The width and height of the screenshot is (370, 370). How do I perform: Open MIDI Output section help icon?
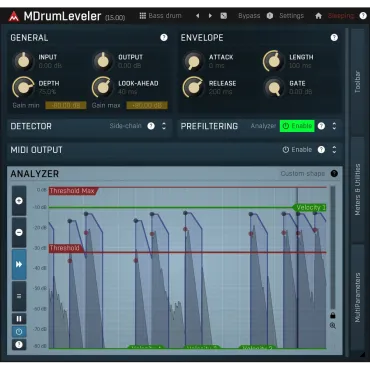coord(321,150)
